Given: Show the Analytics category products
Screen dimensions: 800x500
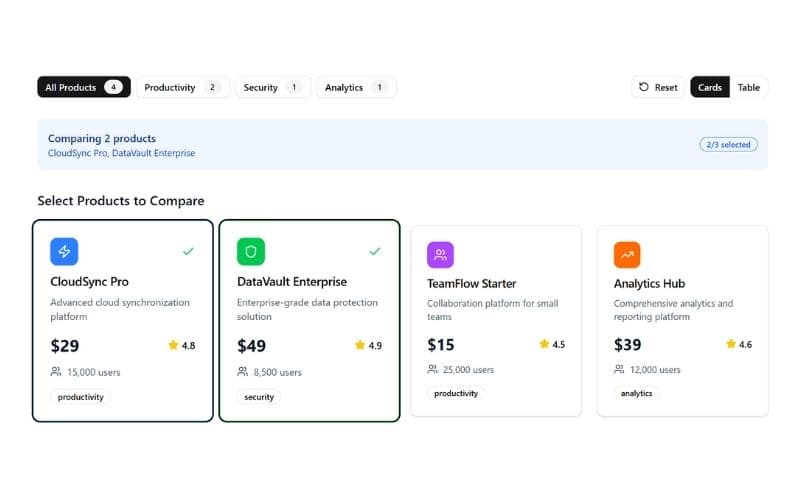Looking at the screenshot, I should point(356,88).
